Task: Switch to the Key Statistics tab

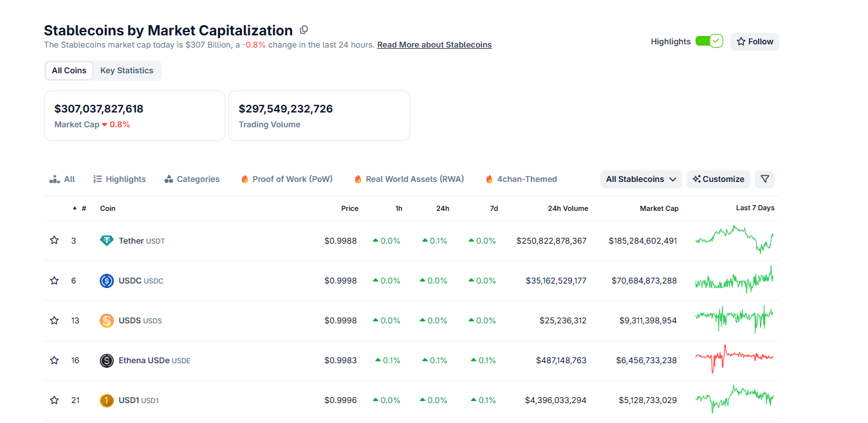Action: pyautogui.click(x=126, y=70)
